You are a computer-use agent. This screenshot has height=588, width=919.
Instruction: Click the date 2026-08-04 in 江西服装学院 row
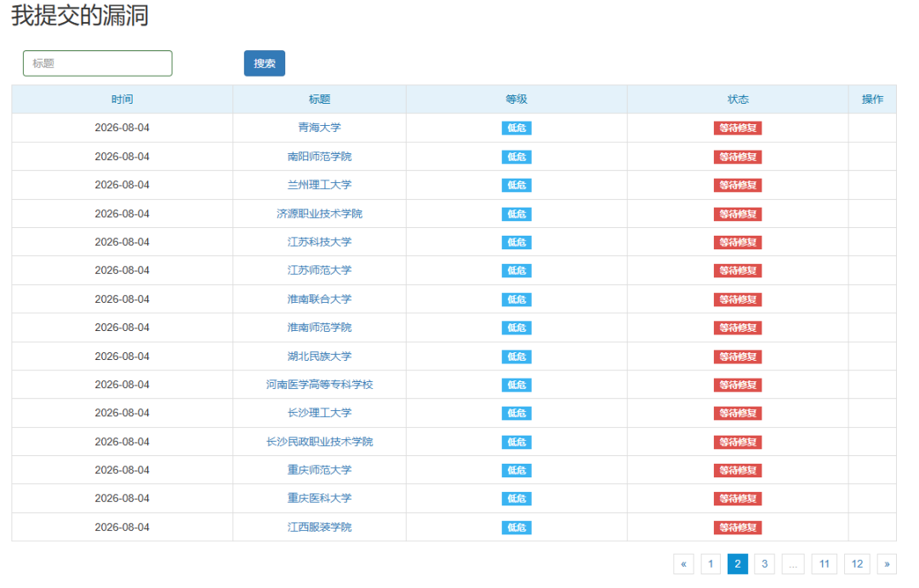122,527
